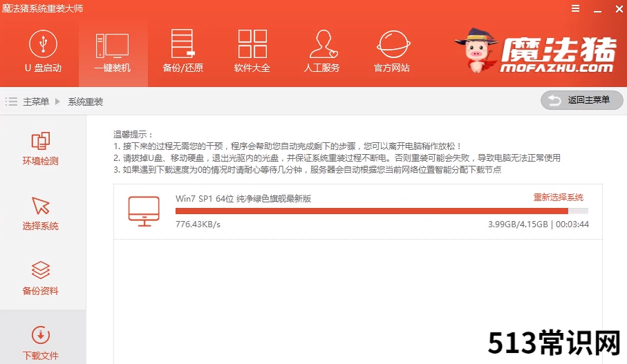
Task: Click the 3.99GB/4.15GB size text
Action: (x=518, y=224)
